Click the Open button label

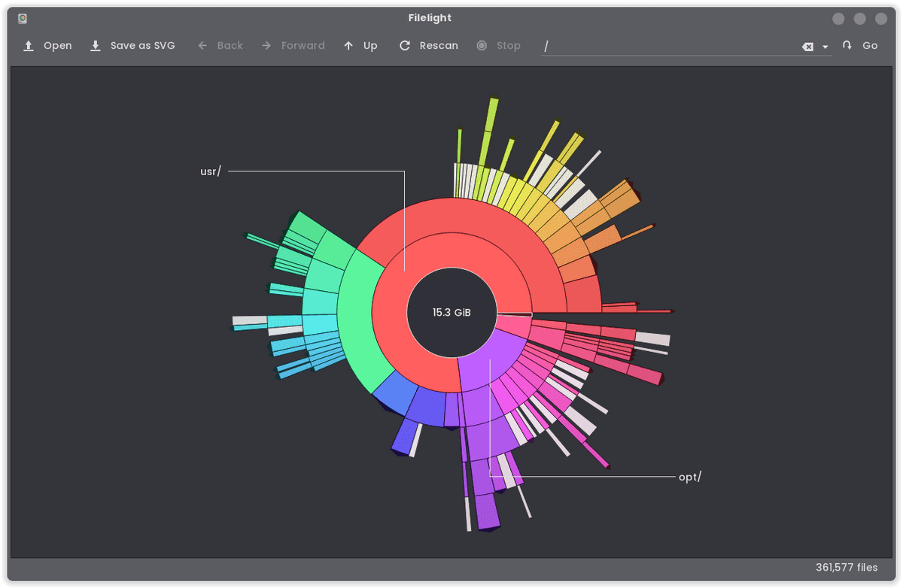58,46
